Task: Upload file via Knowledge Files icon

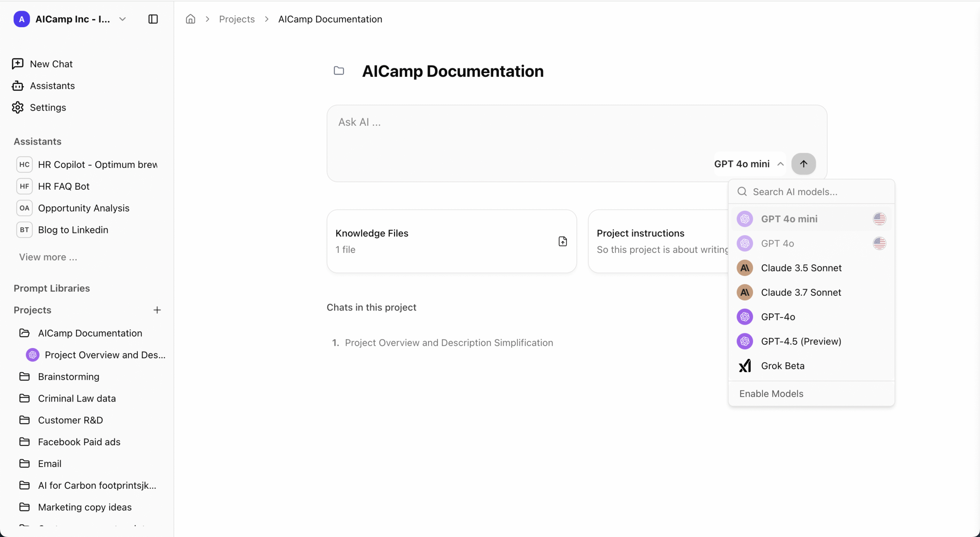Action: [562, 241]
